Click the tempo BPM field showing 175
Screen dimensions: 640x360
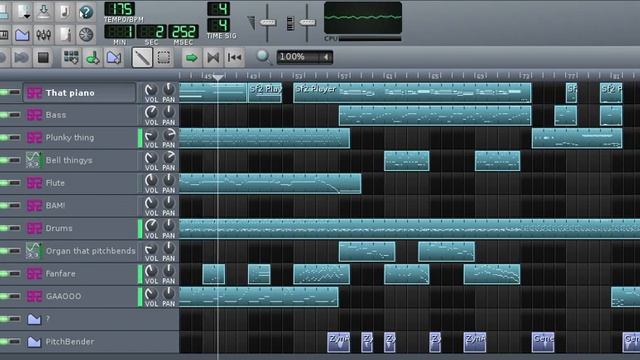tap(120, 9)
